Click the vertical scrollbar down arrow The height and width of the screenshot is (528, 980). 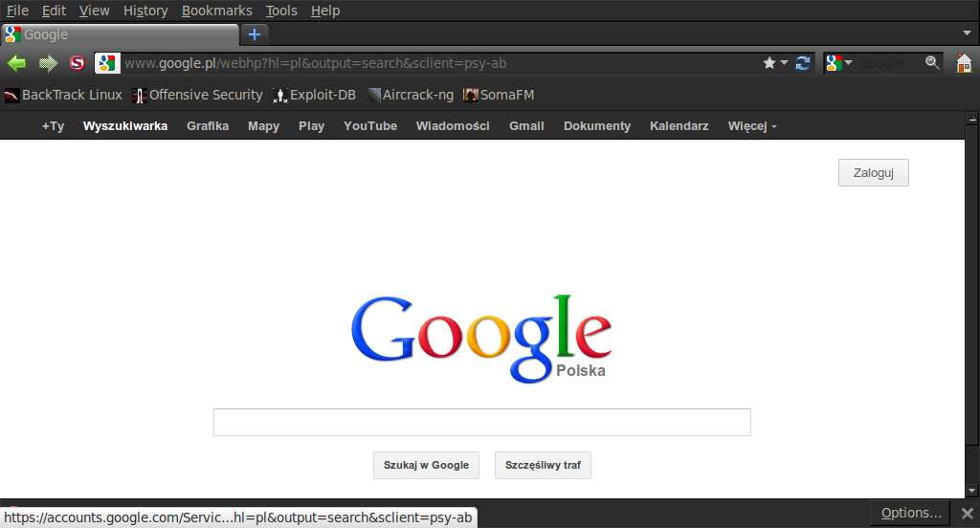coord(972,491)
